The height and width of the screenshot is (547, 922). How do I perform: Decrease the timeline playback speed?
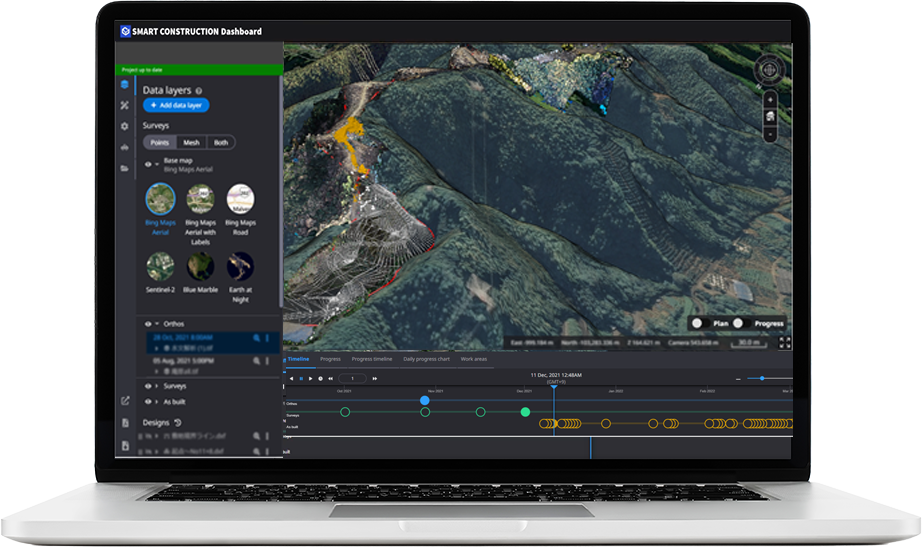(330, 379)
